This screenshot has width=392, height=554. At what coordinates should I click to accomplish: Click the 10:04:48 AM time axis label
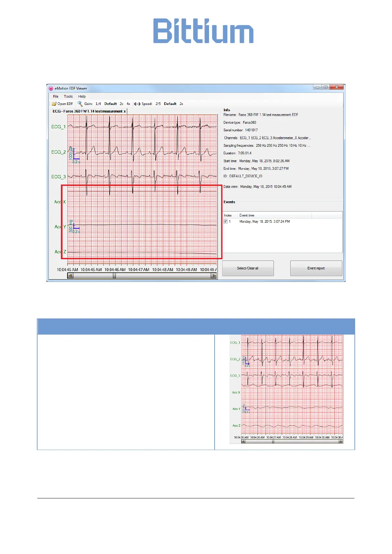click(163, 270)
